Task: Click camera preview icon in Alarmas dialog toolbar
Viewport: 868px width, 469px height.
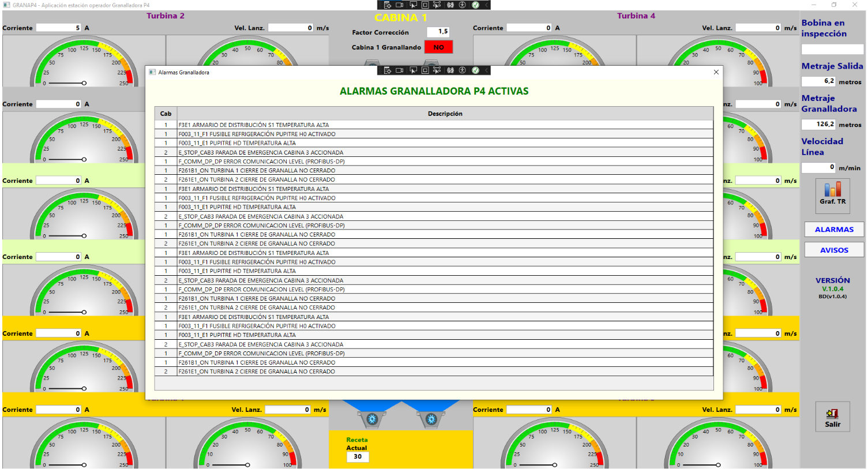Action: coord(400,70)
